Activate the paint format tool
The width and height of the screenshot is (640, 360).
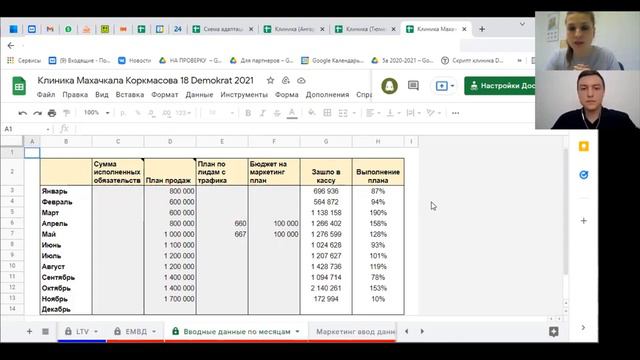[x=66, y=113]
